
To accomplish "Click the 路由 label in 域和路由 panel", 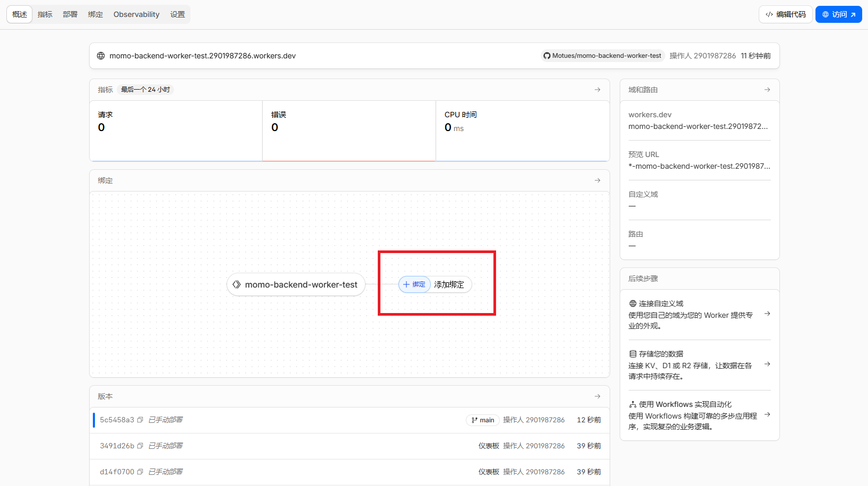I will point(636,234).
